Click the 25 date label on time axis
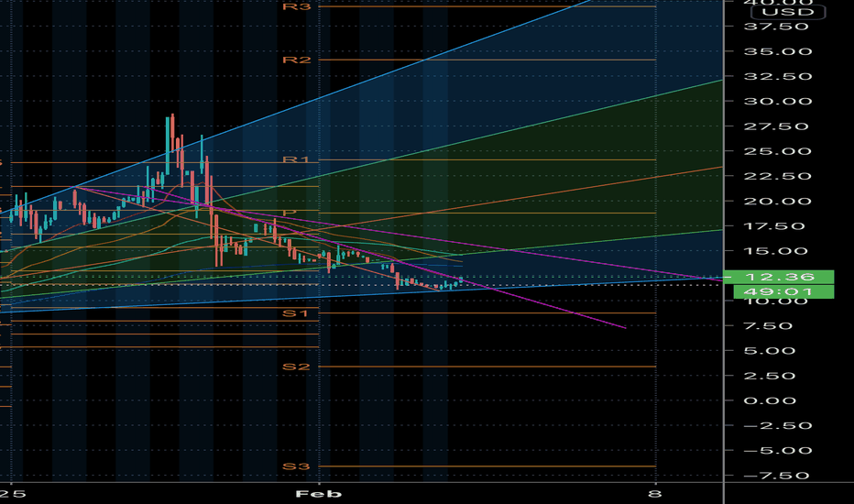This screenshot has width=854, height=504. point(13,494)
